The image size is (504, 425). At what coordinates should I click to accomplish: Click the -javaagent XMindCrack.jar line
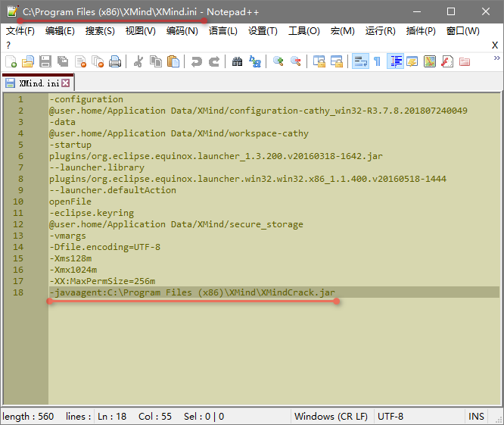[192, 292]
